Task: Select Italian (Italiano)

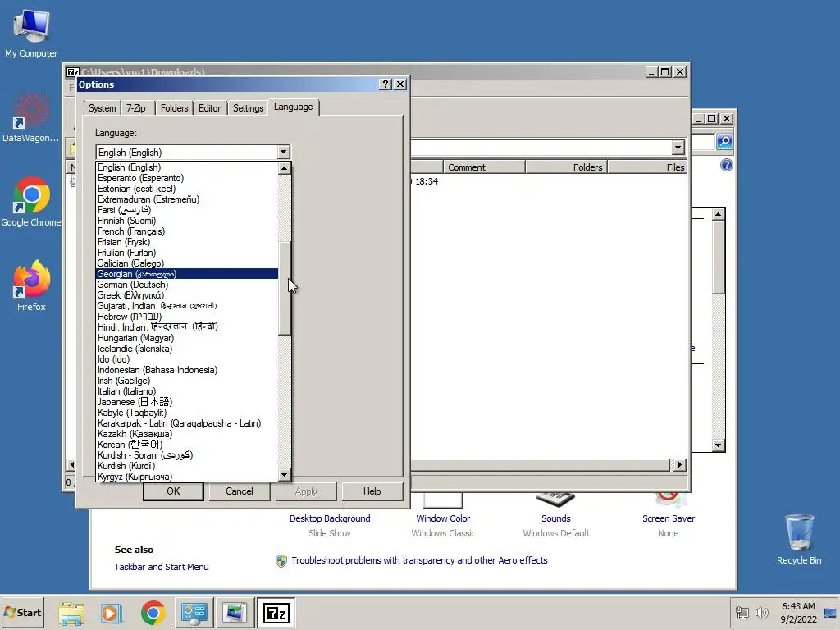Action: (187, 391)
